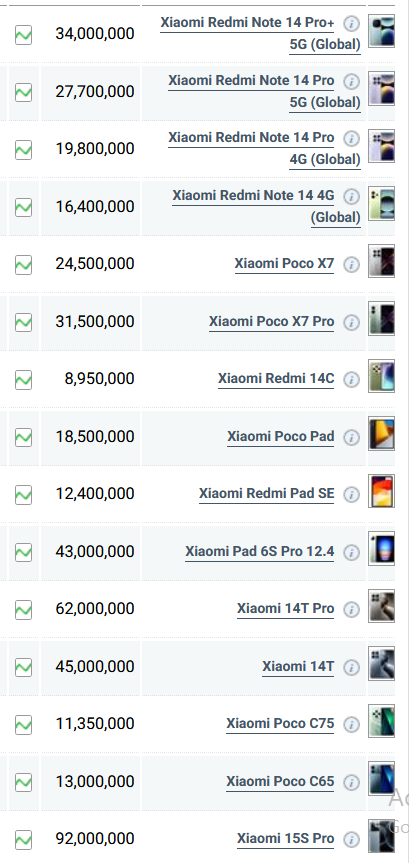Open Xiaomi Pad 6S Pro 12.4 link

click(260, 551)
